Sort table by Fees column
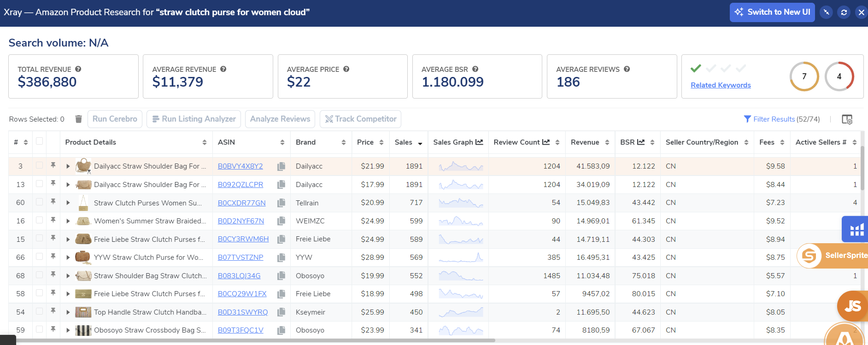The height and width of the screenshot is (345, 868). click(782, 142)
